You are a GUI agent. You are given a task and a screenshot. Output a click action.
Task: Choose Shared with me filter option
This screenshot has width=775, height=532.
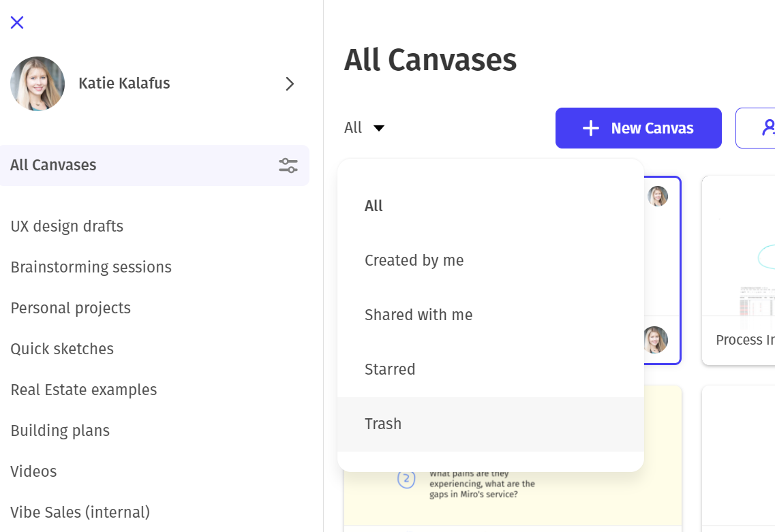(419, 315)
